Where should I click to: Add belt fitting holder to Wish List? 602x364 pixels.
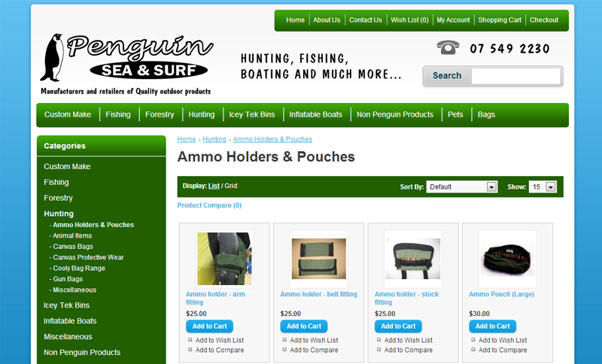(314, 340)
